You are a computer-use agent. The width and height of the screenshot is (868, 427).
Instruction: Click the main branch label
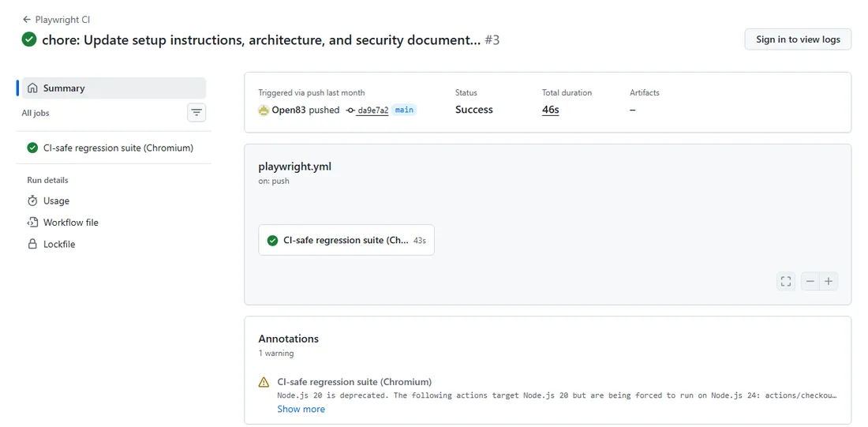(x=404, y=110)
